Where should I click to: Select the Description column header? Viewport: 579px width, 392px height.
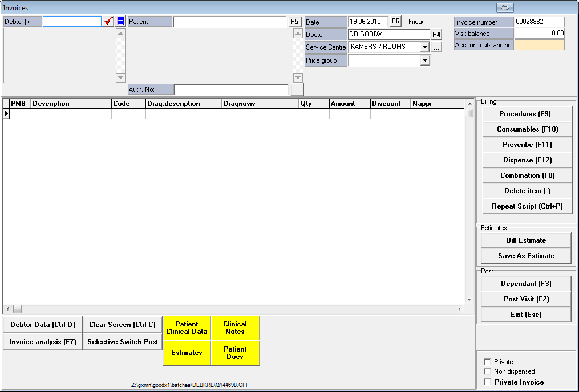[x=71, y=104]
